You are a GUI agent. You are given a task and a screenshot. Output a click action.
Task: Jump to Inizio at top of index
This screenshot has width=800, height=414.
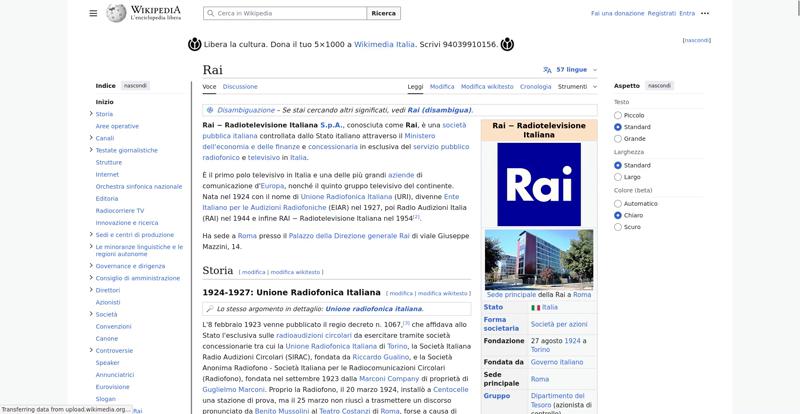click(x=105, y=102)
